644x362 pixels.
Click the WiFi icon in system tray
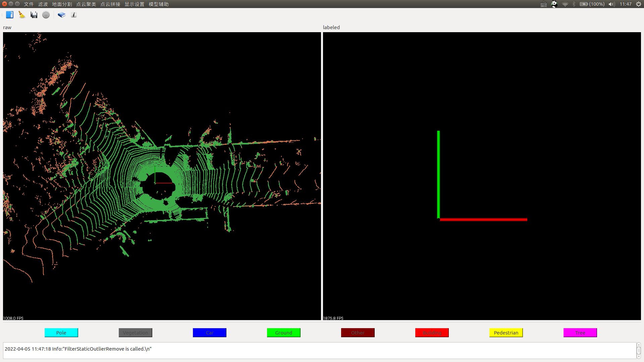[x=565, y=4]
